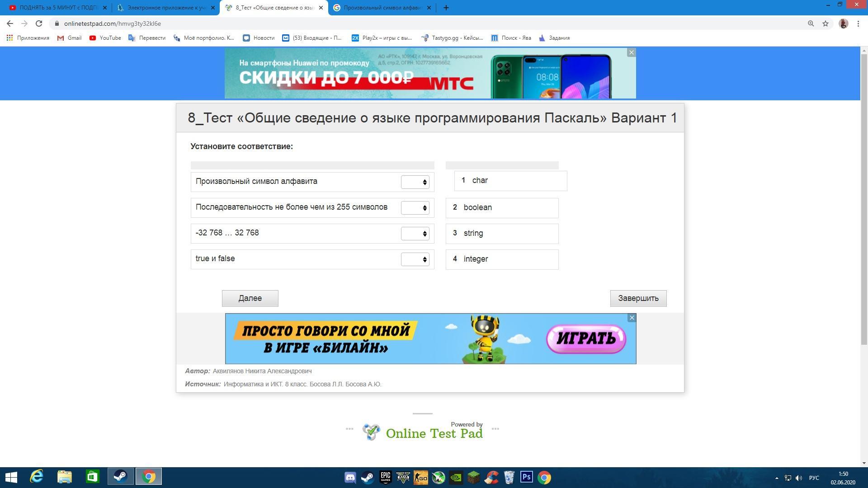Close the Beeline game ad banner
Image resolution: width=868 pixels, height=488 pixels.
click(632, 318)
